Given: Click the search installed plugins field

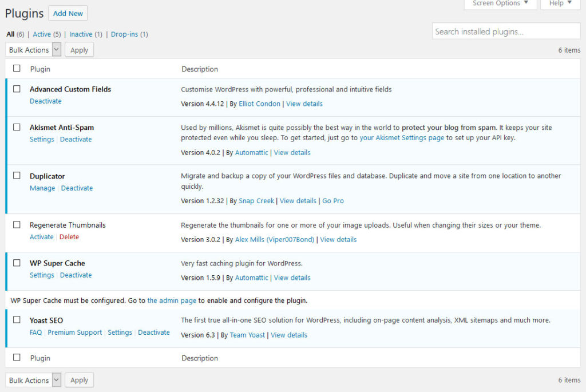Looking at the screenshot, I should (x=506, y=31).
